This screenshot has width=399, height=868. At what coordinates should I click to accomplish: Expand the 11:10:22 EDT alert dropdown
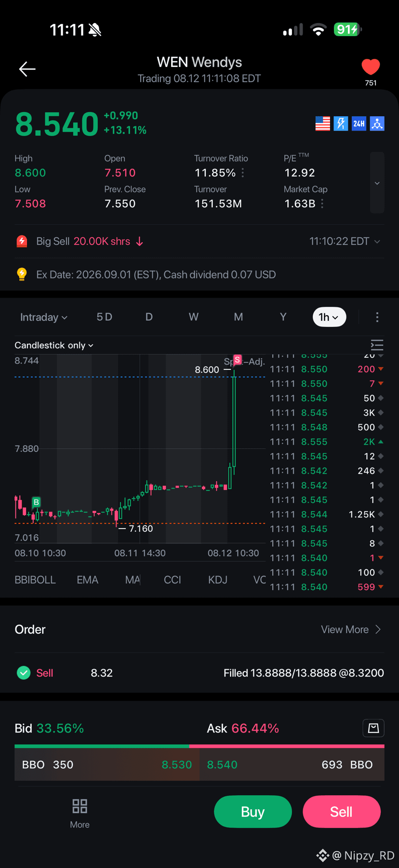(x=345, y=241)
